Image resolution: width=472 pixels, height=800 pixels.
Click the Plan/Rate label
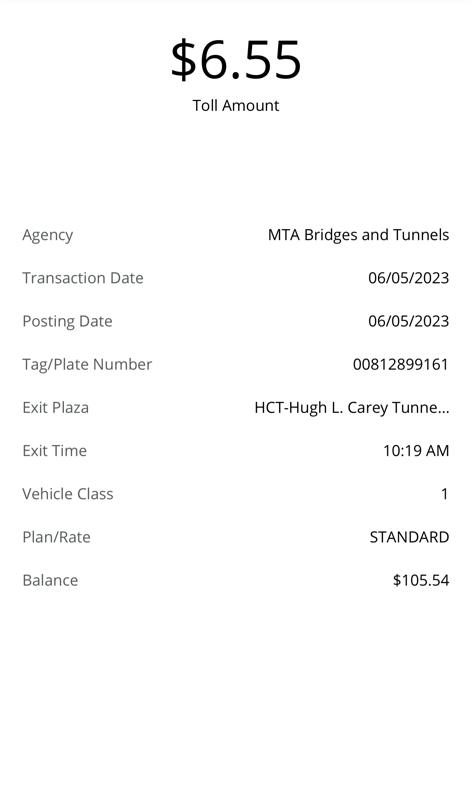point(57,537)
